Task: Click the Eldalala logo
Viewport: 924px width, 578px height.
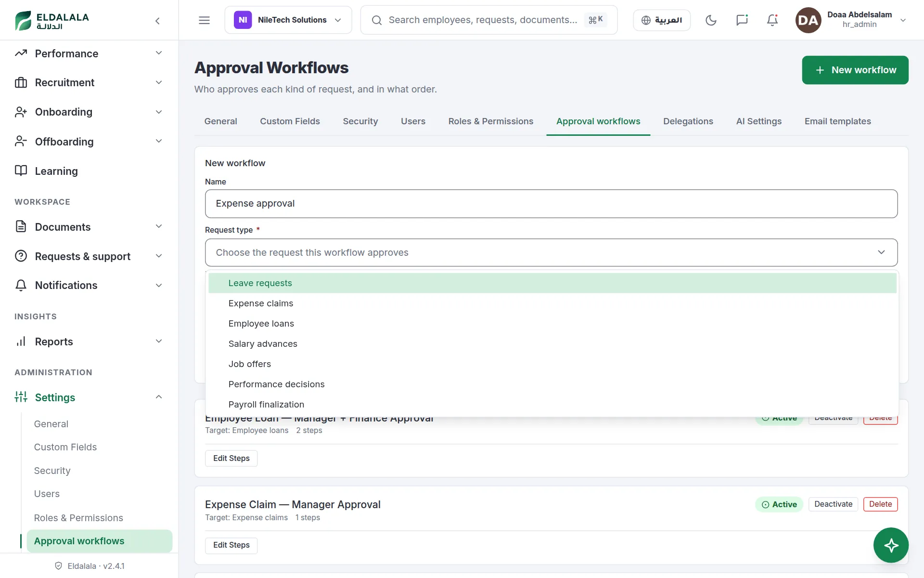Action: coord(52,21)
